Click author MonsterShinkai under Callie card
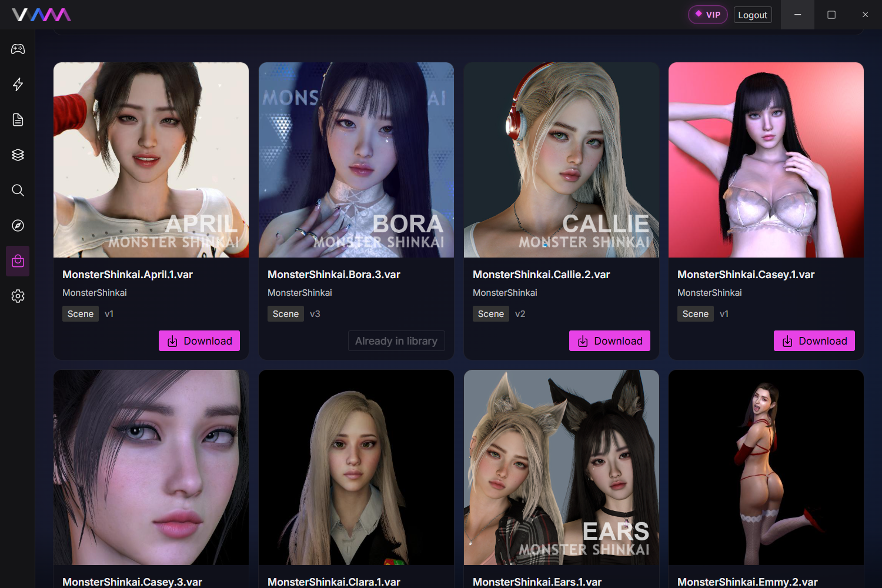Viewport: 882px width, 588px height. coord(505,293)
